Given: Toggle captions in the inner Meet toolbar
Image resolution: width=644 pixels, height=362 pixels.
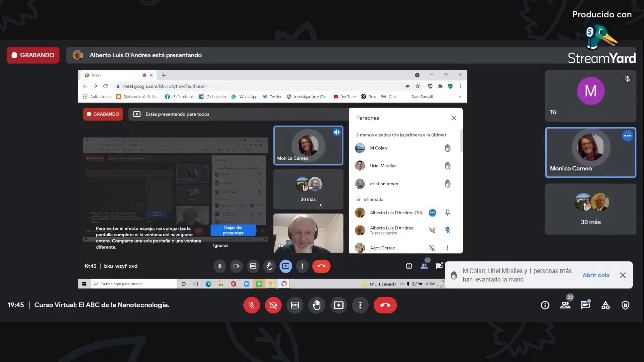Looking at the screenshot, I should click(253, 266).
